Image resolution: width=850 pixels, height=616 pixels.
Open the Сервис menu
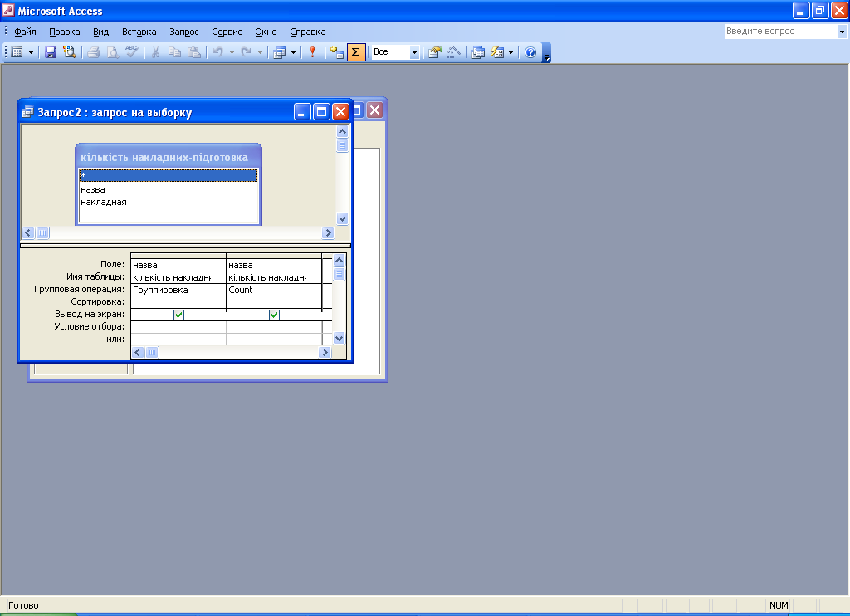227,32
